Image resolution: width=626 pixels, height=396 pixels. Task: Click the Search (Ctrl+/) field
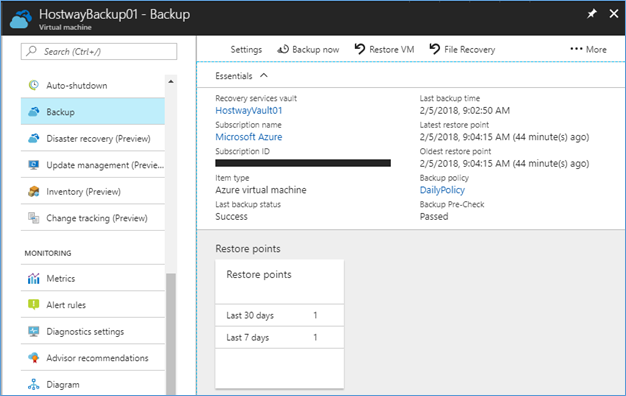pos(99,51)
